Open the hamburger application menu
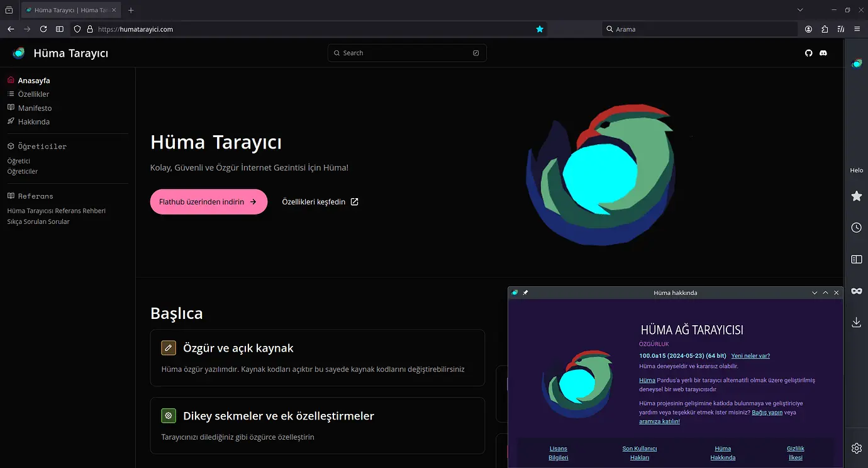This screenshot has width=868, height=468. pos(857,29)
